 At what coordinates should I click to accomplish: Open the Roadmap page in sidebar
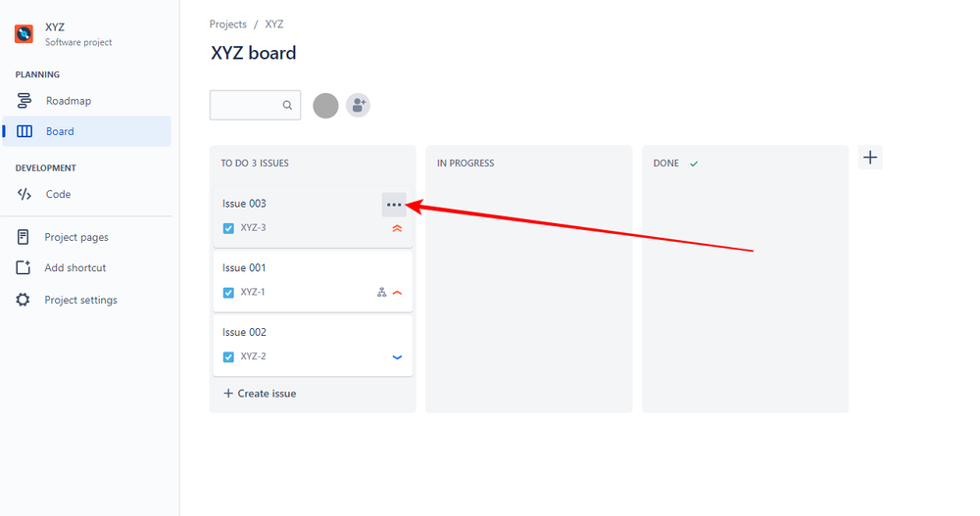click(68, 101)
